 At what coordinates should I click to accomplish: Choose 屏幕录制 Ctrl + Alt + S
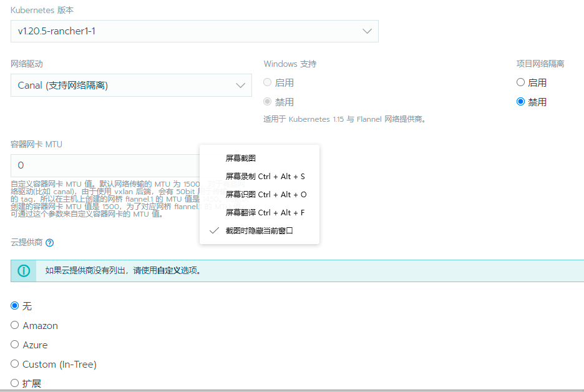click(260, 176)
